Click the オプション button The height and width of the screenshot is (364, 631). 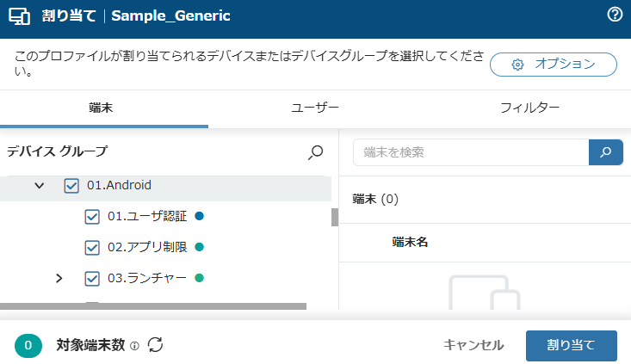pos(554,65)
